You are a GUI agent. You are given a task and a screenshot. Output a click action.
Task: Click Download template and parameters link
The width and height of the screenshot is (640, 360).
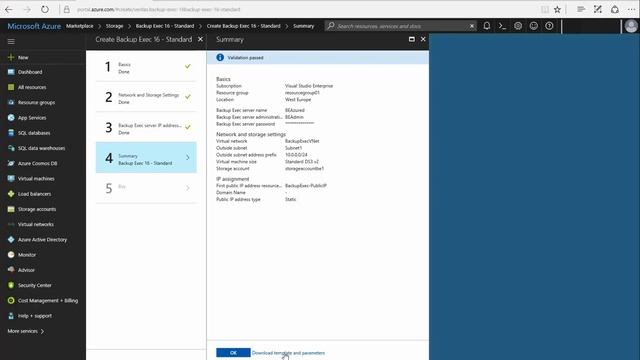[x=288, y=353]
